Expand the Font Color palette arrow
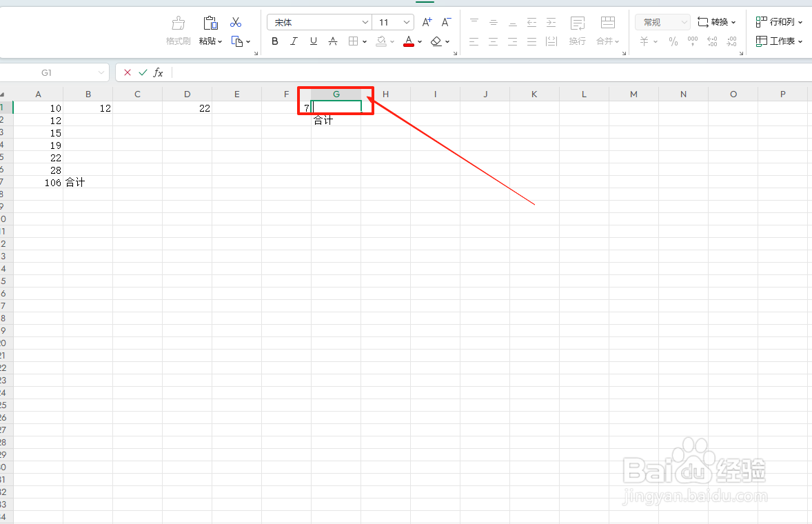 click(420, 41)
